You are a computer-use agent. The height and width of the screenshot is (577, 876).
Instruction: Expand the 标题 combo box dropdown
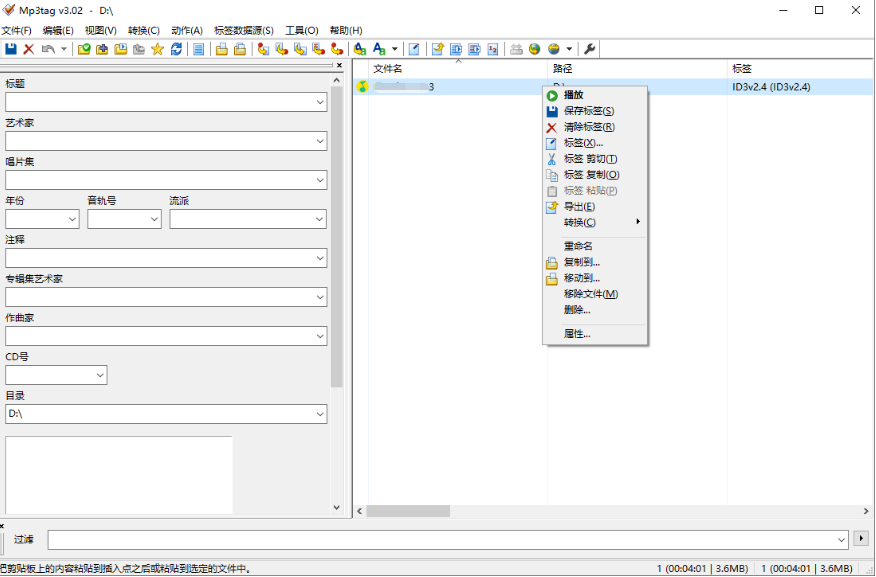320,102
